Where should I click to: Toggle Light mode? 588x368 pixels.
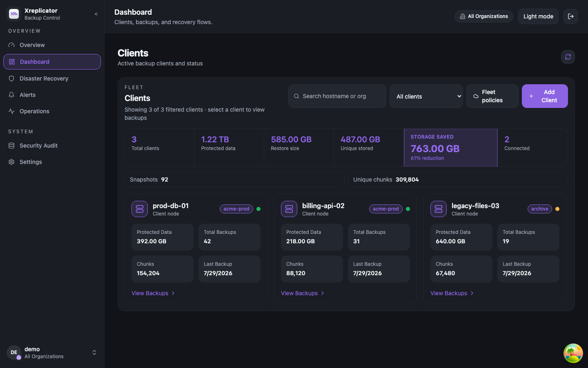(x=538, y=16)
